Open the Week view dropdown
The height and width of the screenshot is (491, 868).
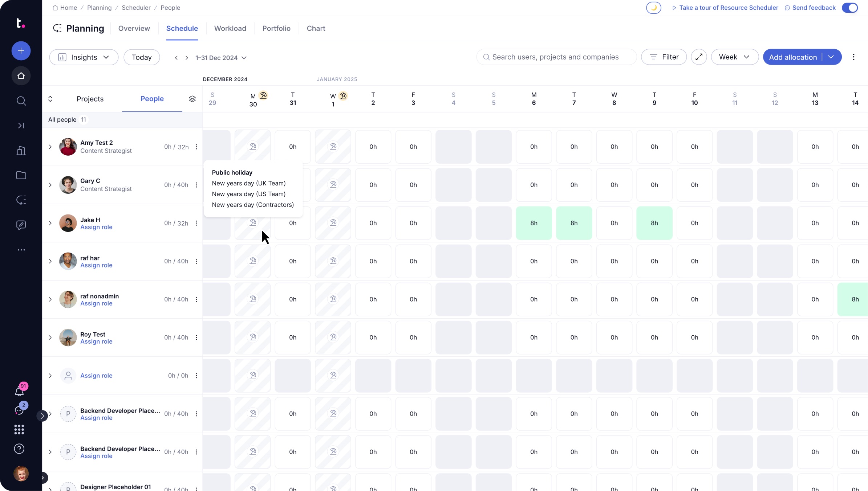pyautogui.click(x=734, y=57)
